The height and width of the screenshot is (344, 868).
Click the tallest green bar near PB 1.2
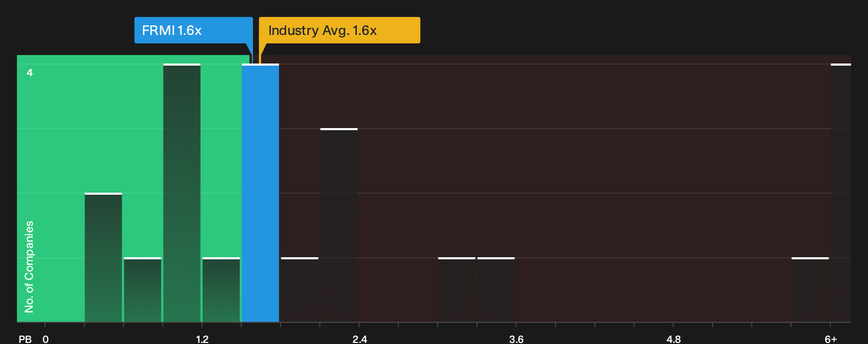pyautogui.click(x=182, y=193)
